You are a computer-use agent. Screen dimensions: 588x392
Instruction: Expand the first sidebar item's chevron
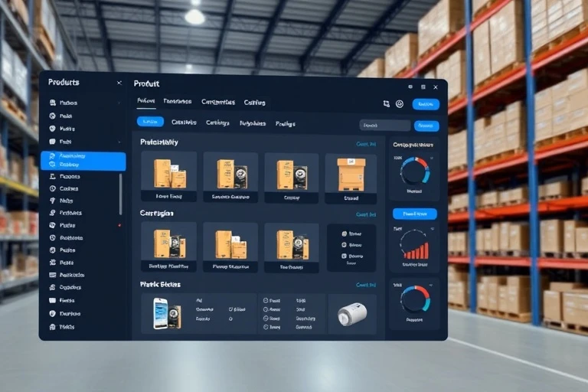tap(119, 103)
